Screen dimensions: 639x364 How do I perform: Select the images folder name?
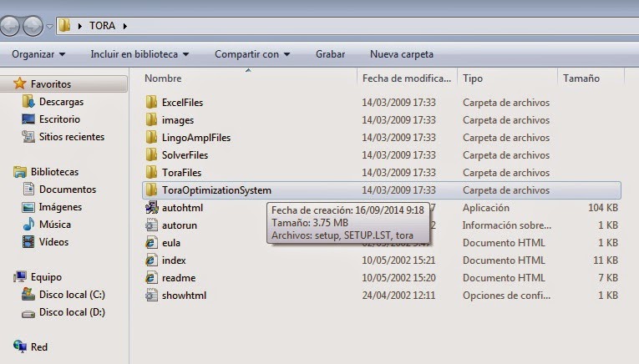178,119
